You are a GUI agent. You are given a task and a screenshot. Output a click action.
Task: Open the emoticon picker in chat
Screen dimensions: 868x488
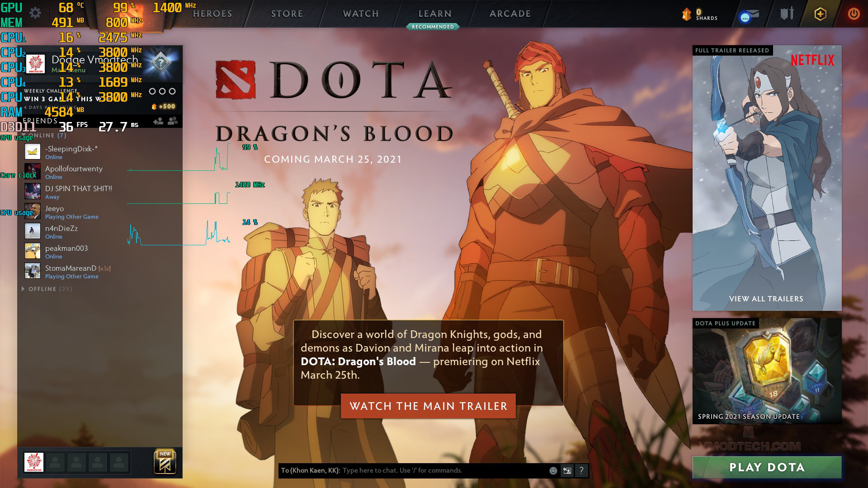click(553, 470)
